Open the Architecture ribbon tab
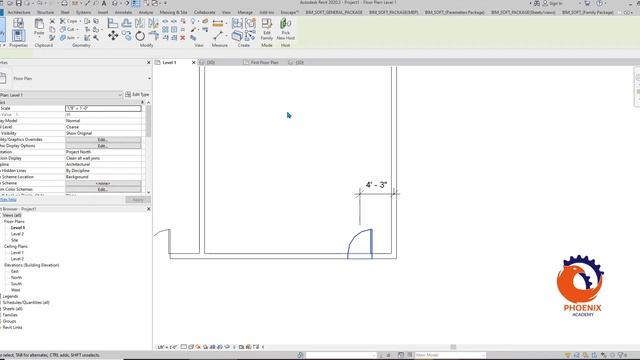This screenshot has width=640, height=360. point(19,13)
